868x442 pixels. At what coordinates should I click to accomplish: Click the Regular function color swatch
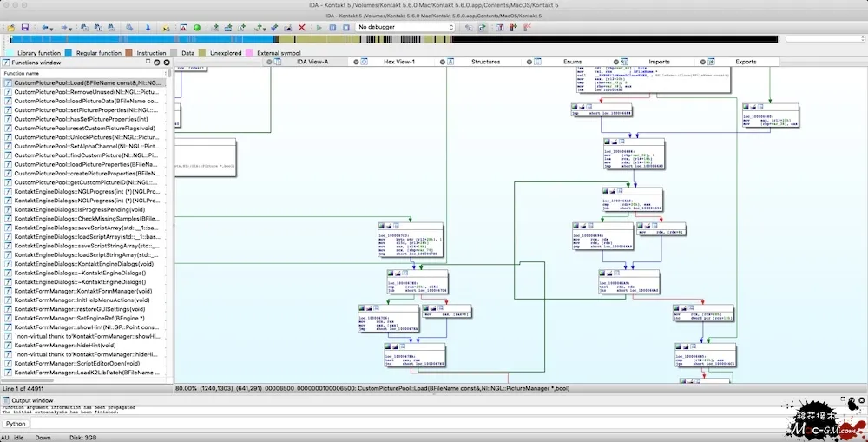click(x=69, y=53)
